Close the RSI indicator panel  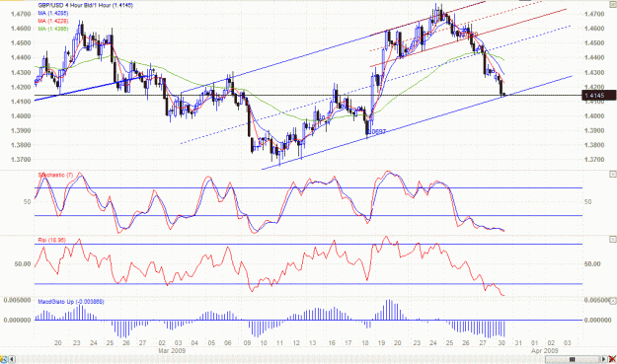(x=613, y=239)
